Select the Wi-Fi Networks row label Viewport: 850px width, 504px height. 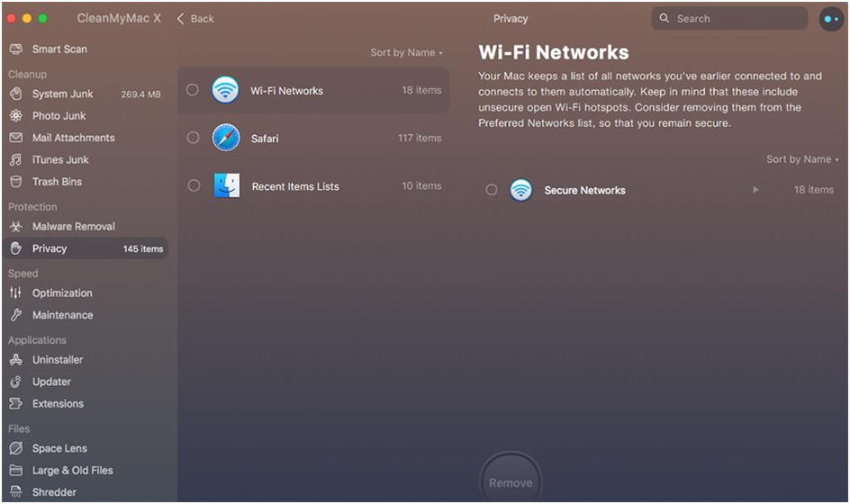[x=286, y=91]
